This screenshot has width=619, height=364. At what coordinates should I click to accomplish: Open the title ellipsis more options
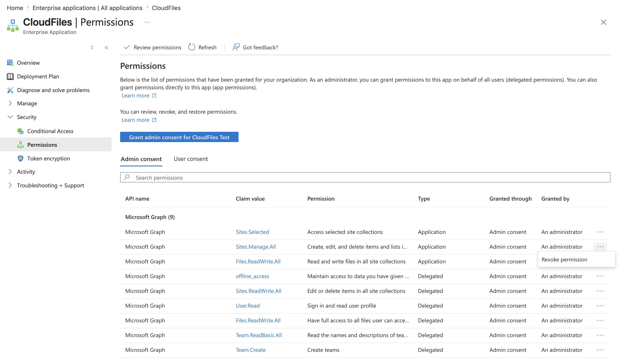[147, 22]
